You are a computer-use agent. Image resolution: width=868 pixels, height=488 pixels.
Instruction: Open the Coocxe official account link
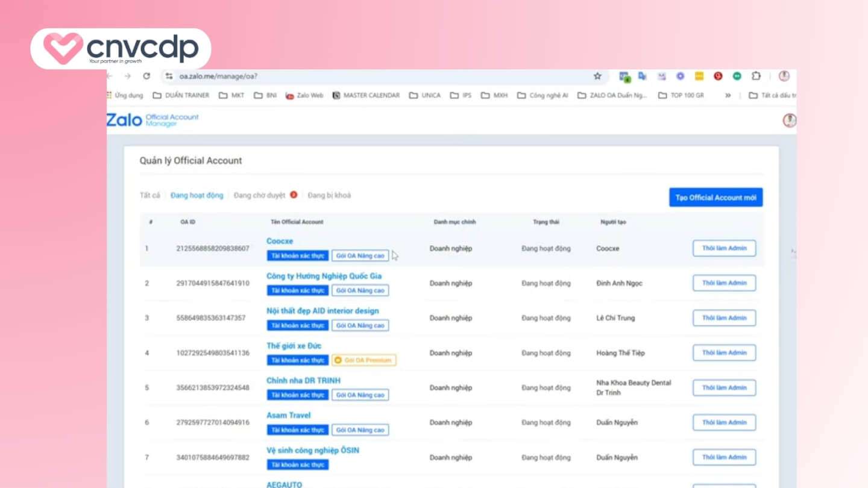point(280,241)
